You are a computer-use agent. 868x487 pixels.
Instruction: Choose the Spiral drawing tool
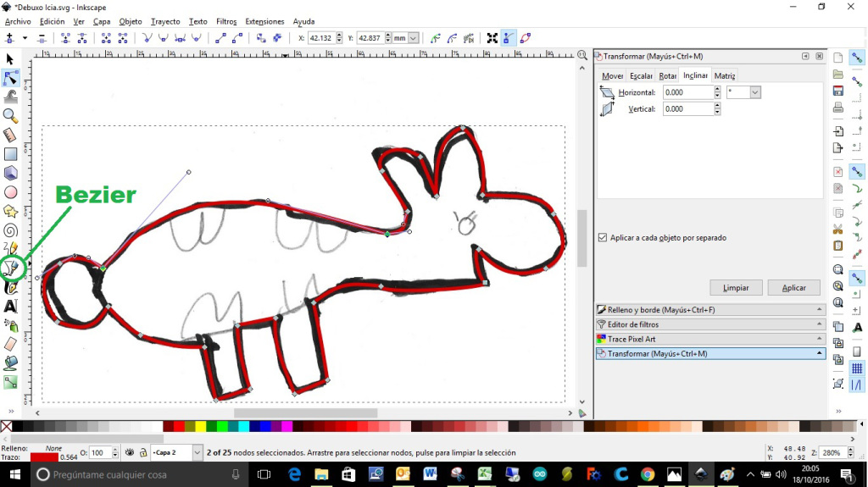point(10,230)
